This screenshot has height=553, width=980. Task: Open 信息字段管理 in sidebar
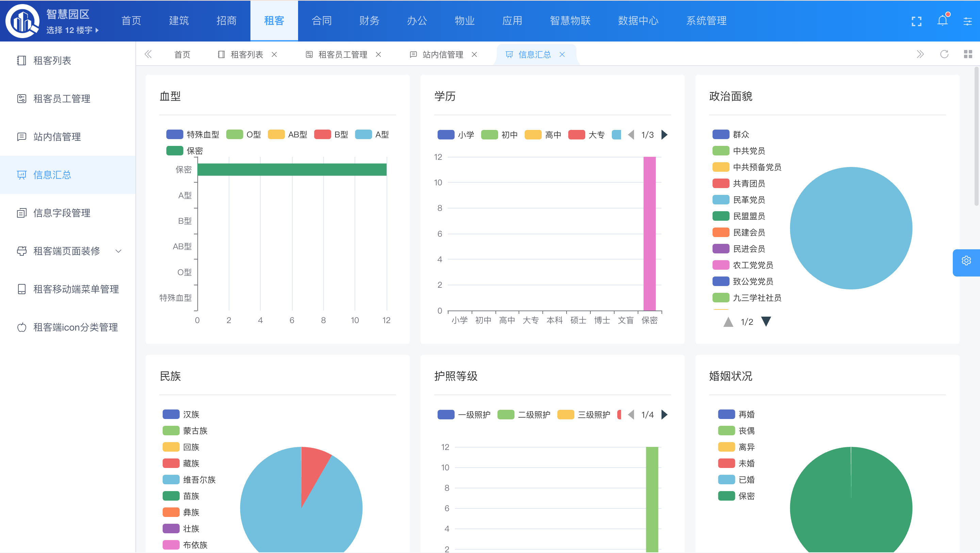(62, 213)
